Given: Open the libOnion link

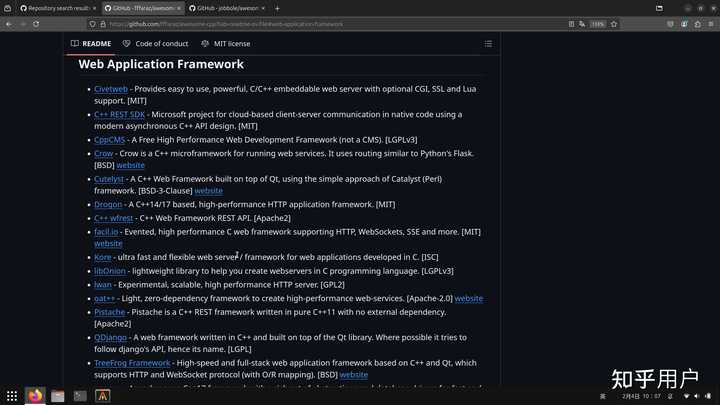Looking at the screenshot, I should coord(110,271).
